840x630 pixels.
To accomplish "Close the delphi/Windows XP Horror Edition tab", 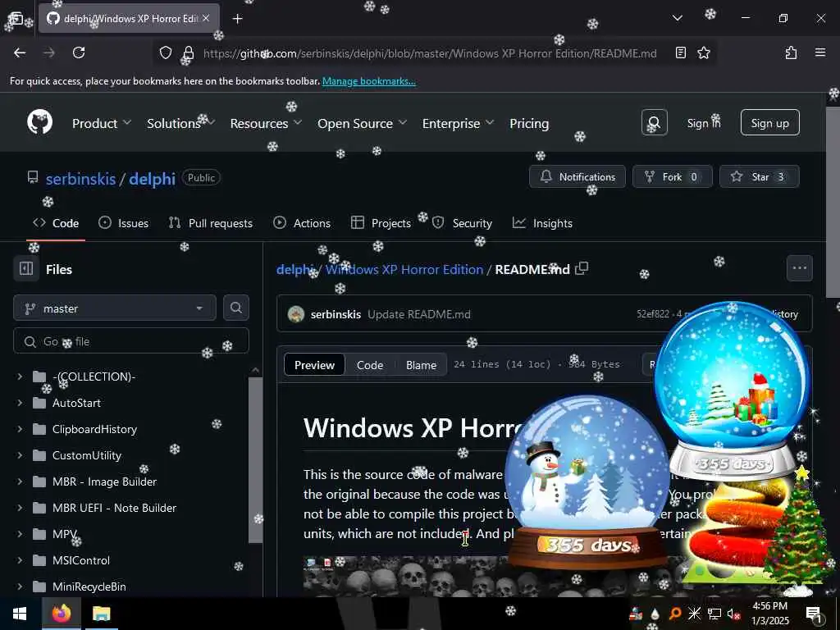I will click(x=206, y=18).
